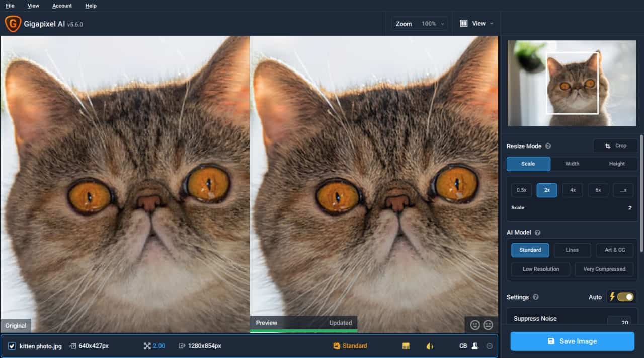Open the Crop tool
The image size is (644, 358).
[615, 146]
